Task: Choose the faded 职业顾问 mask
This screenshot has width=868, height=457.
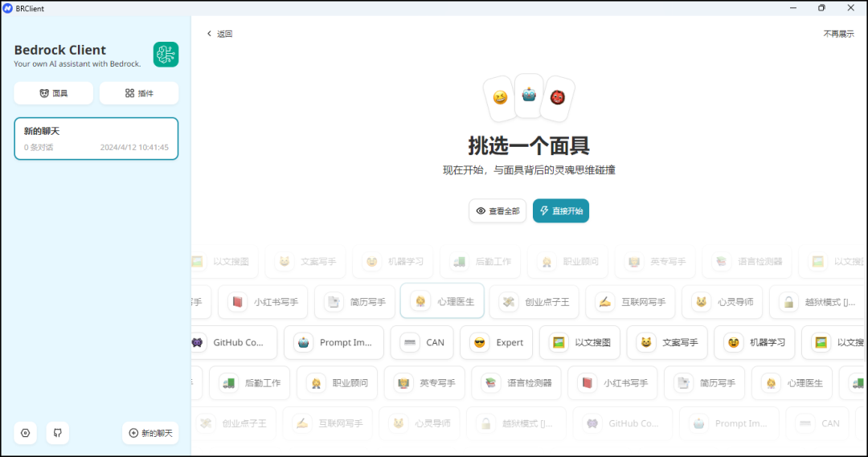Action: pyautogui.click(x=568, y=261)
